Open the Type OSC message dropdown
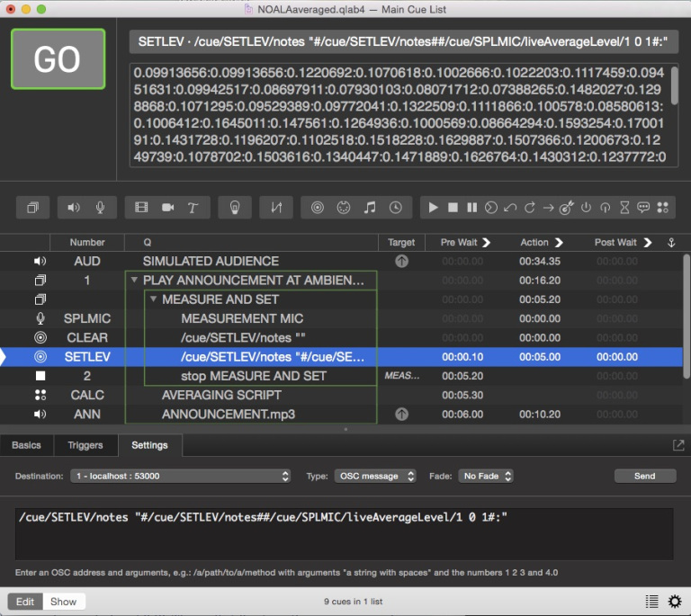This screenshot has height=616, width=691. click(374, 476)
